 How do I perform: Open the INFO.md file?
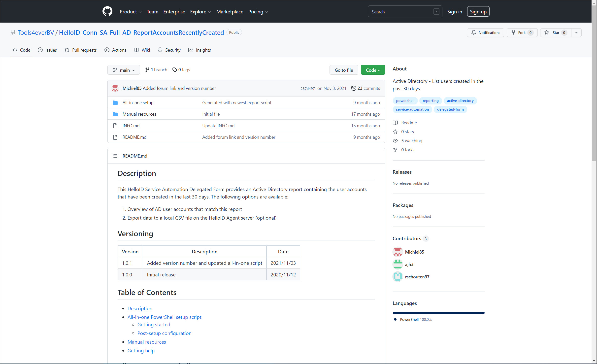tap(131, 126)
